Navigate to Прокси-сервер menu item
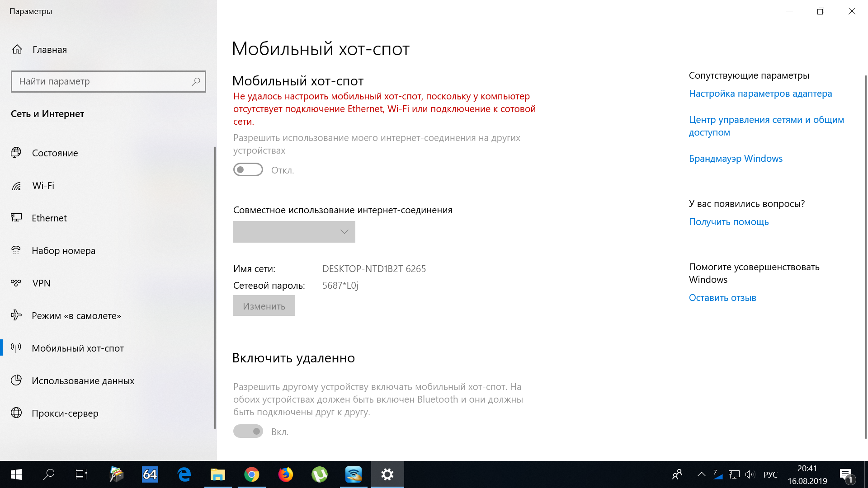Viewport: 868px width, 488px height. (64, 413)
